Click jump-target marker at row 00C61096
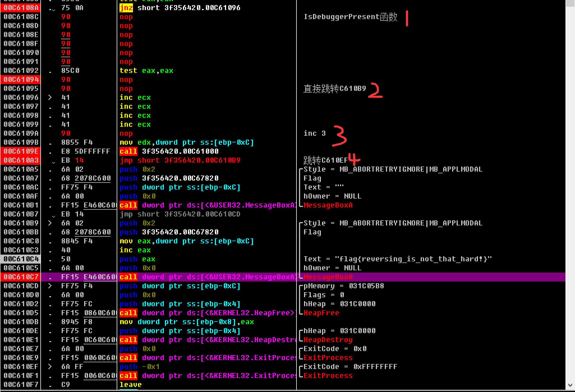575x392 pixels. click(x=50, y=97)
